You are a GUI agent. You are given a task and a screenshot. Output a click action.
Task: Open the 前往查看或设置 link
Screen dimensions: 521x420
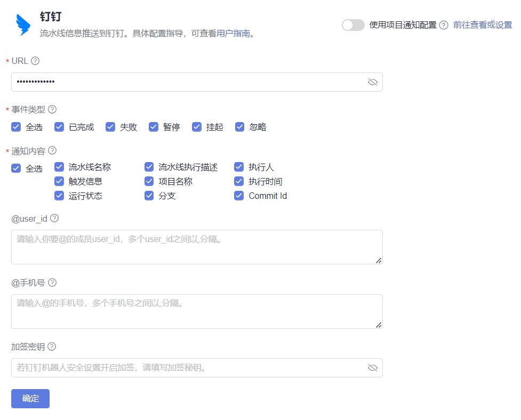click(x=482, y=25)
